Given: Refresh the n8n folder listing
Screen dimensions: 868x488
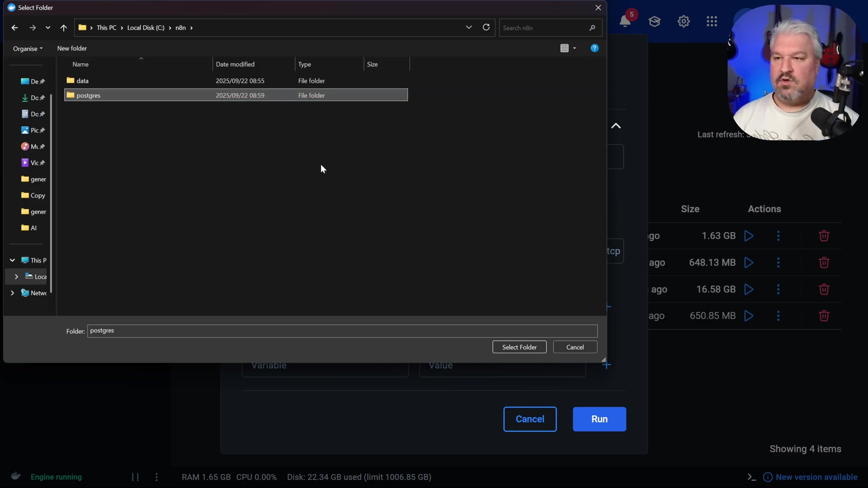Looking at the screenshot, I should [486, 28].
